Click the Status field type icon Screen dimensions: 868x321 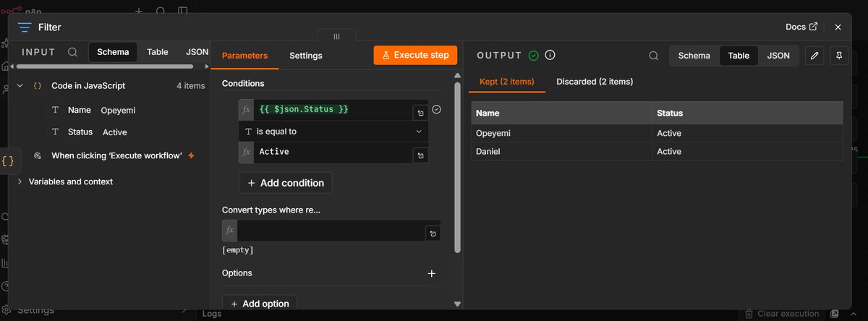tap(56, 132)
